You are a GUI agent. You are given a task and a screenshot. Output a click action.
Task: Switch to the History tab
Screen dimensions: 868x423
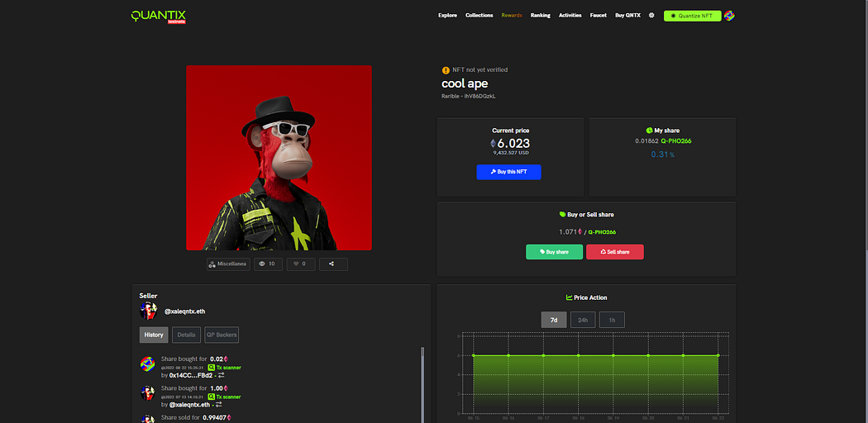[154, 335]
